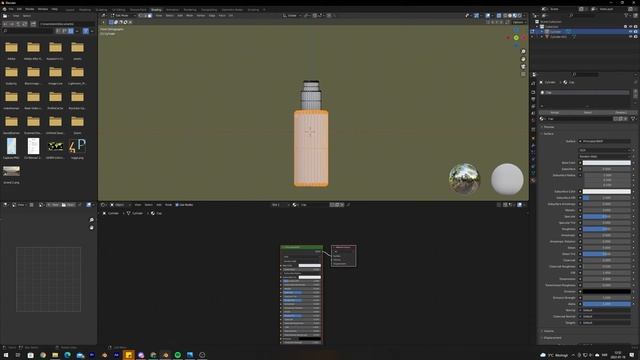Disable Cylinder.001 in renders camera icon
Image resolution: width=640 pixels, height=360 pixels.
click(636, 36)
